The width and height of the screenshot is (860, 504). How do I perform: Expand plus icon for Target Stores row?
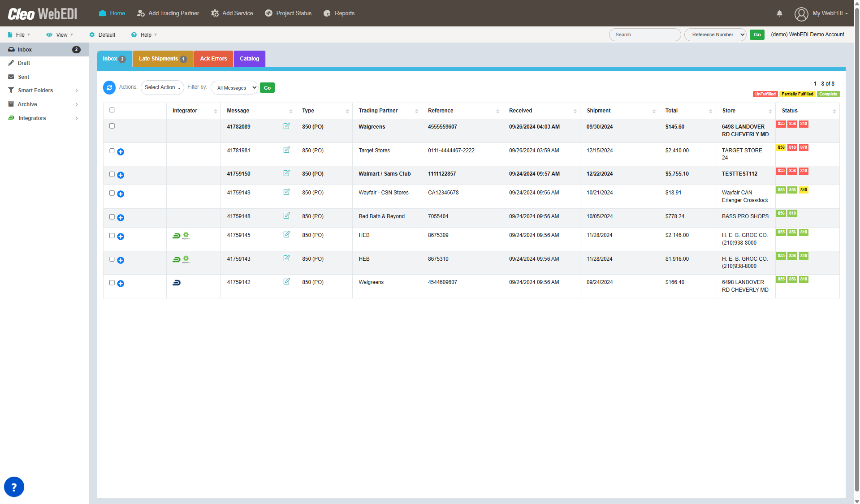click(x=121, y=152)
